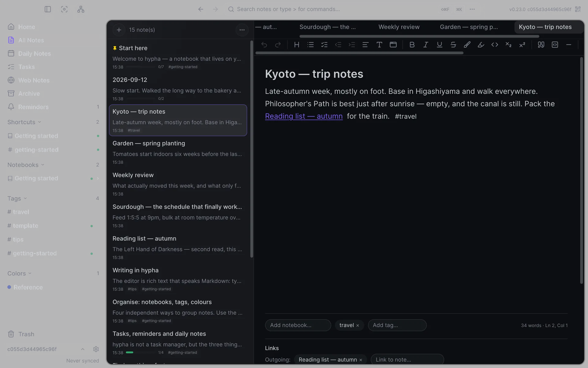Remove outgoing Reading list link
The image size is (588, 368).
click(x=361, y=360)
